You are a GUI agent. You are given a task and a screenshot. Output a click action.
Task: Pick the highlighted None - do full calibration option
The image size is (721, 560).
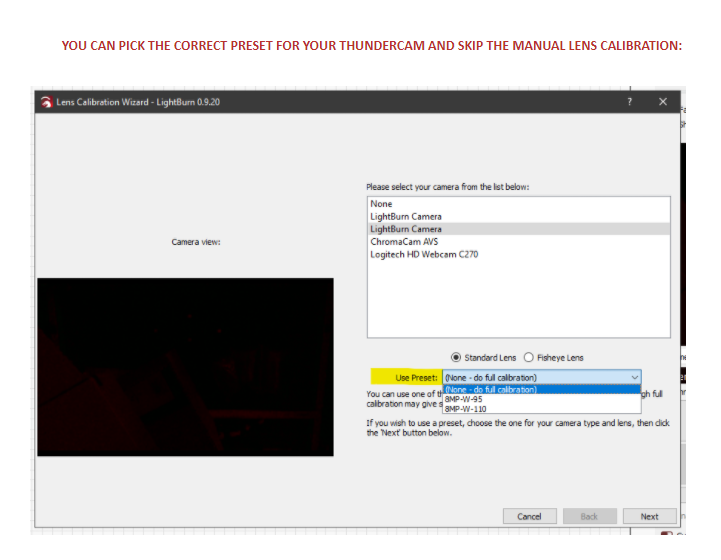pyautogui.click(x=542, y=389)
